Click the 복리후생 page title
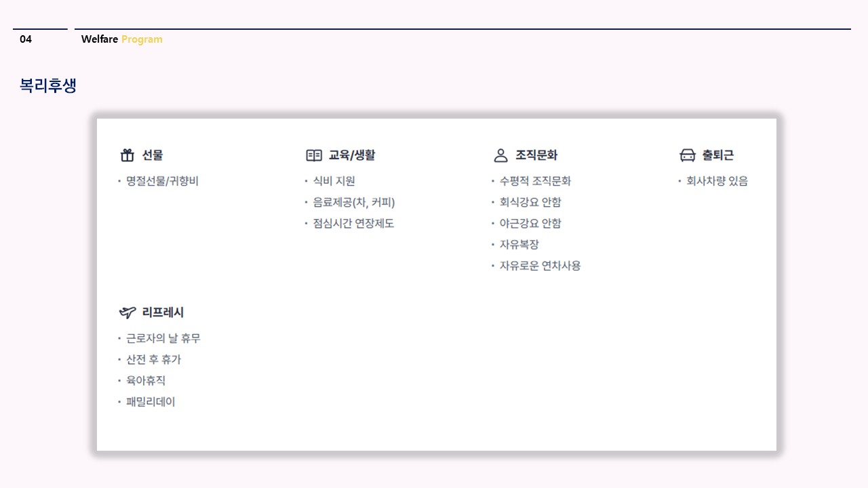868x488 pixels. coord(48,86)
